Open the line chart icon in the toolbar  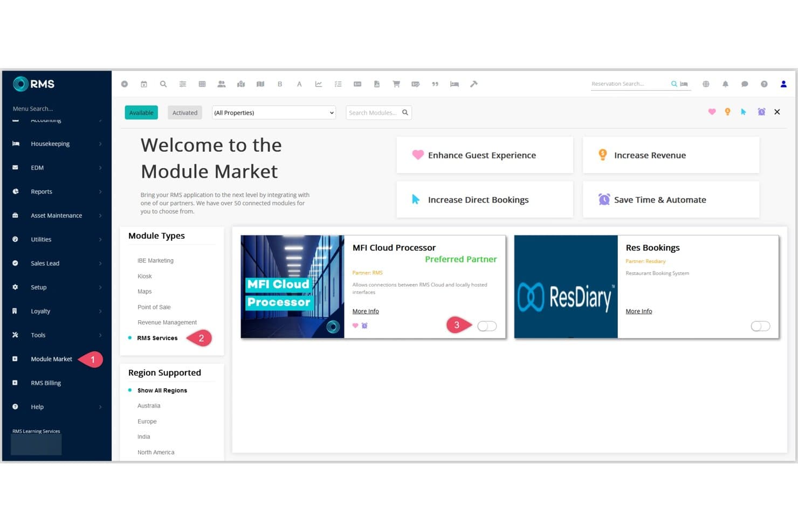319,84
